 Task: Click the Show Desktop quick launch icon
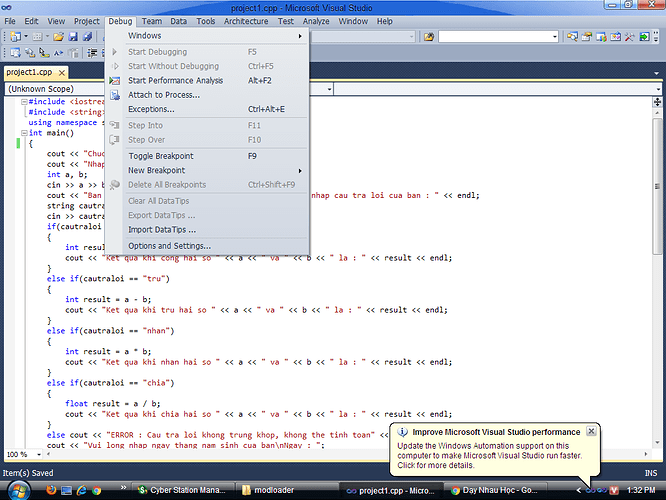tap(66, 490)
